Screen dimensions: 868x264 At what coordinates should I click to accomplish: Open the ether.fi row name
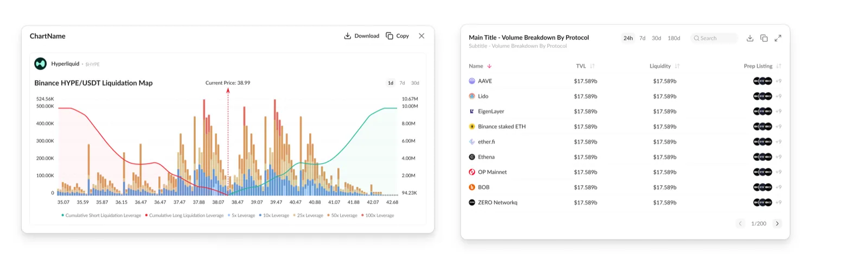pyautogui.click(x=487, y=142)
